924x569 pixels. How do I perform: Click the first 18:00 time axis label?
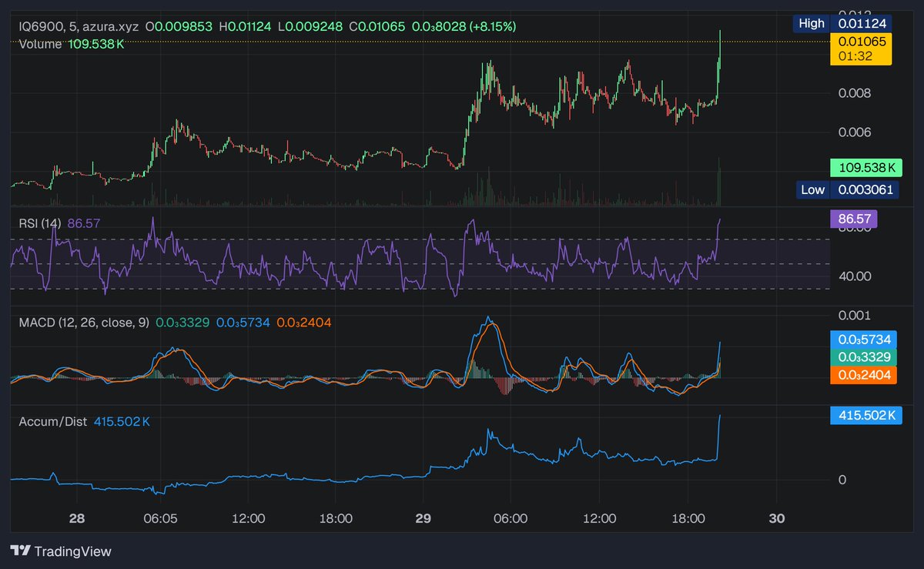coord(337,518)
